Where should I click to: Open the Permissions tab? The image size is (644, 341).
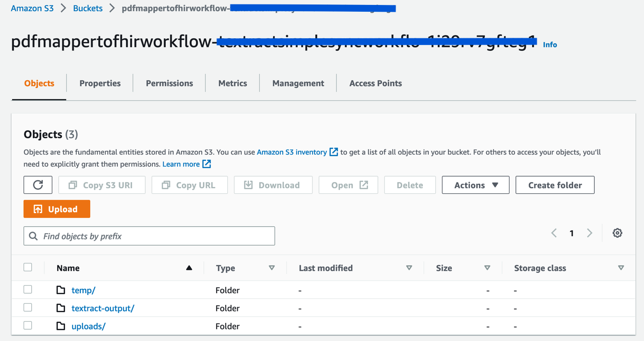click(170, 83)
